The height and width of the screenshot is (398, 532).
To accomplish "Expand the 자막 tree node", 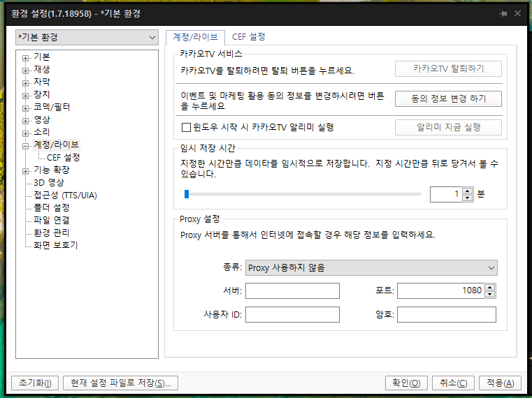I will (25, 83).
